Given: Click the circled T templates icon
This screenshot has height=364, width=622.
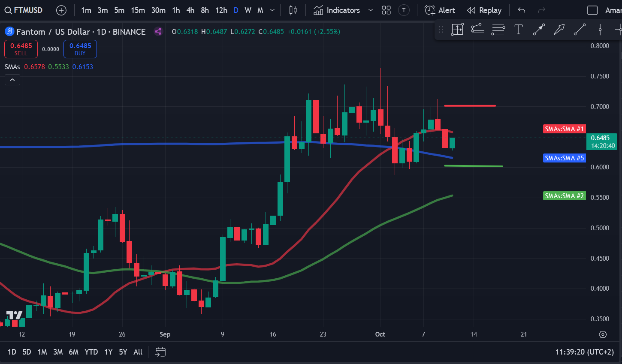Looking at the screenshot, I should (x=404, y=10).
